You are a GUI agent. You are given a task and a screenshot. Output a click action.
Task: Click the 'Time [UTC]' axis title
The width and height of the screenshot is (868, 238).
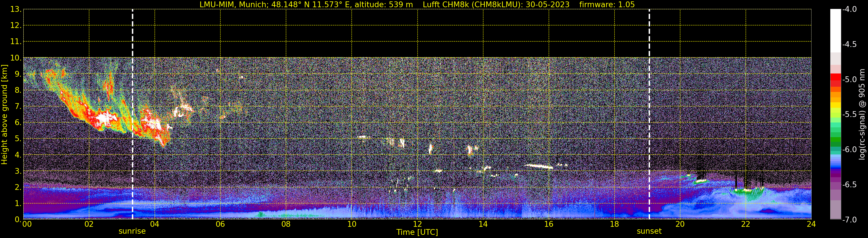pyautogui.click(x=417, y=232)
